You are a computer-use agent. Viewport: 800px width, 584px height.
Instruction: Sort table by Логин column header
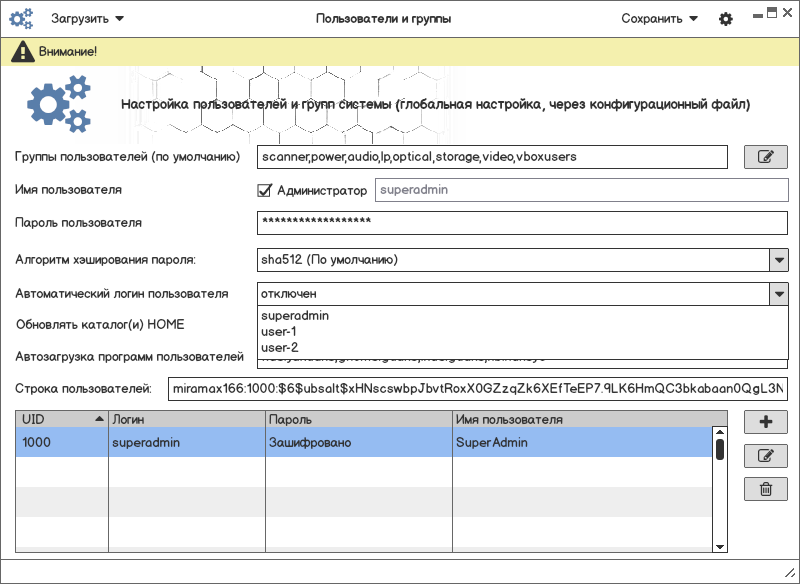185,420
